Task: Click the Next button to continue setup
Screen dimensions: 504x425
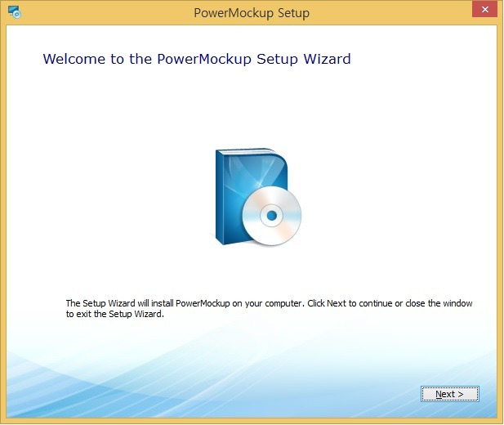Action: point(449,394)
